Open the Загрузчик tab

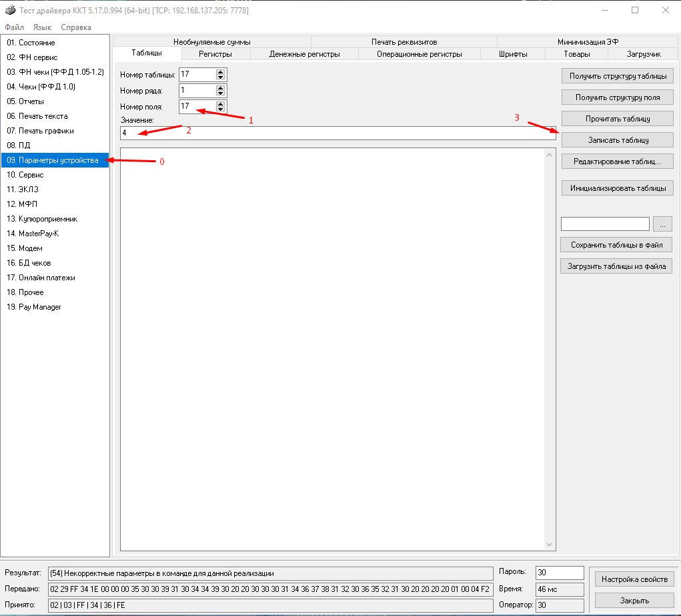coord(644,54)
